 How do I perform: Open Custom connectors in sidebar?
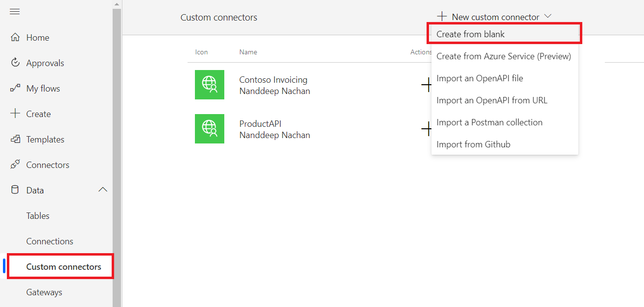coord(64,267)
